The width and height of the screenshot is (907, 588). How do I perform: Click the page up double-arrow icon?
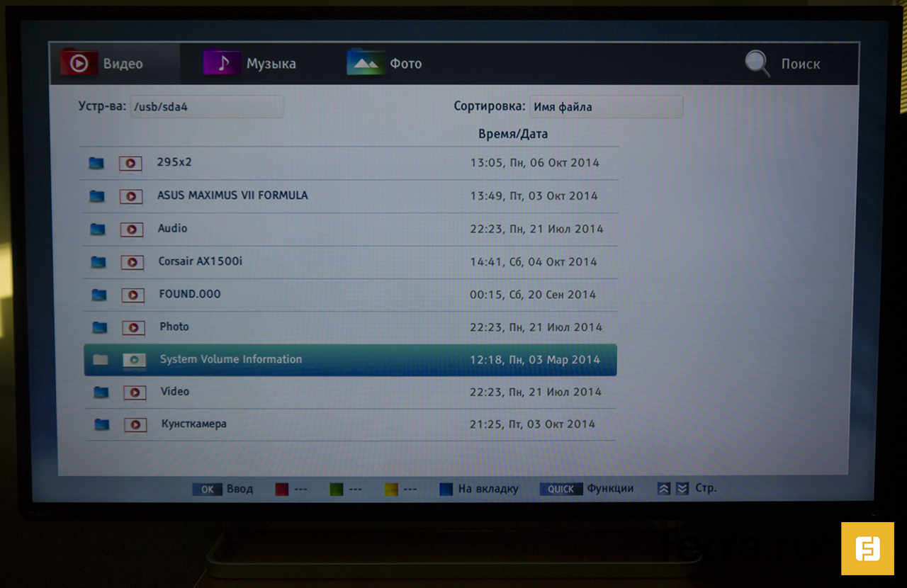[664, 489]
